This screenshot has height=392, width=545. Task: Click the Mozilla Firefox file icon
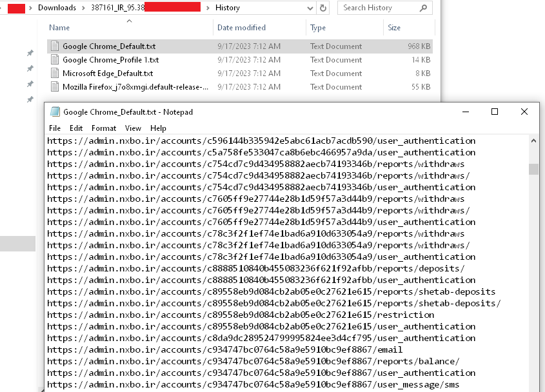point(55,87)
